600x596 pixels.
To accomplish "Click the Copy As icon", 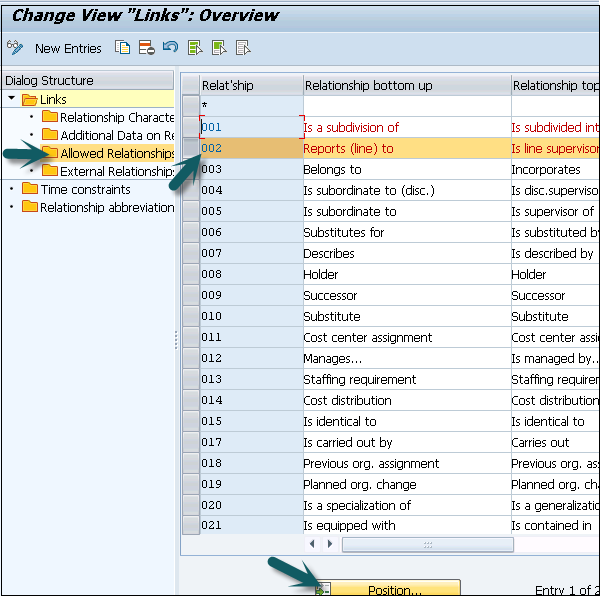I will [123, 48].
